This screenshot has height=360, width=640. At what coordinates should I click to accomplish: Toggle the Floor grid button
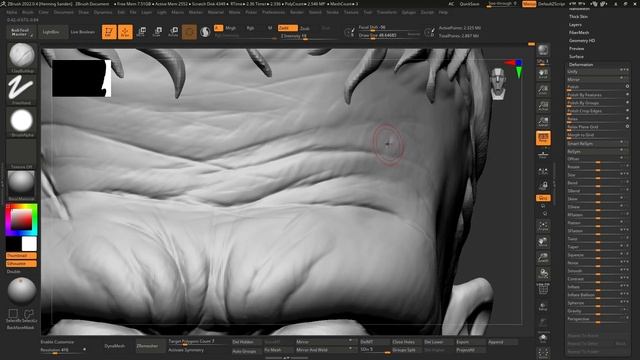(543, 154)
